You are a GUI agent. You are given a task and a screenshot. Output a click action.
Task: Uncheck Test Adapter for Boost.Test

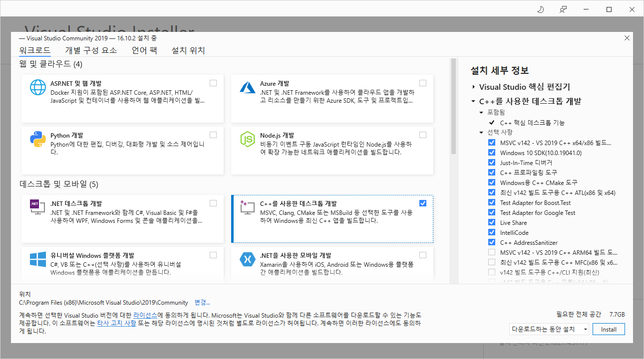[492, 202]
